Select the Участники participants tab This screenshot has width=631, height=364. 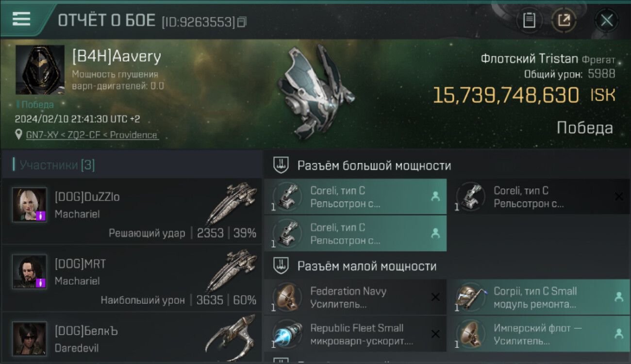click(x=57, y=165)
